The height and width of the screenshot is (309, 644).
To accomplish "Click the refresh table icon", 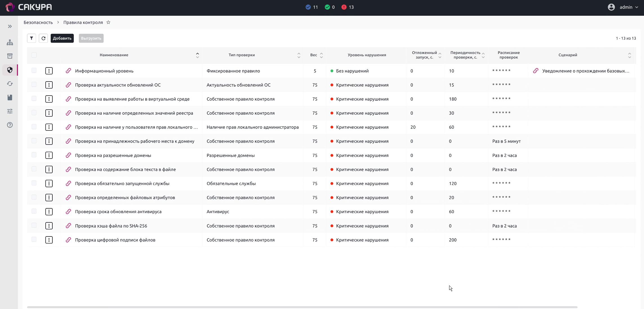I will coord(43,38).
